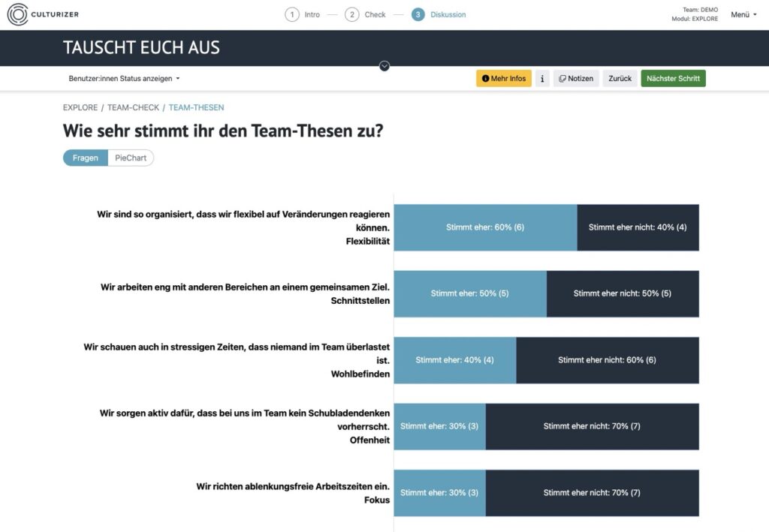The image size is (769, 532).
Task: Click 'Stimmt eher nicht: 70% (7)' bar for Offenheit
Action: pos(593,426)
